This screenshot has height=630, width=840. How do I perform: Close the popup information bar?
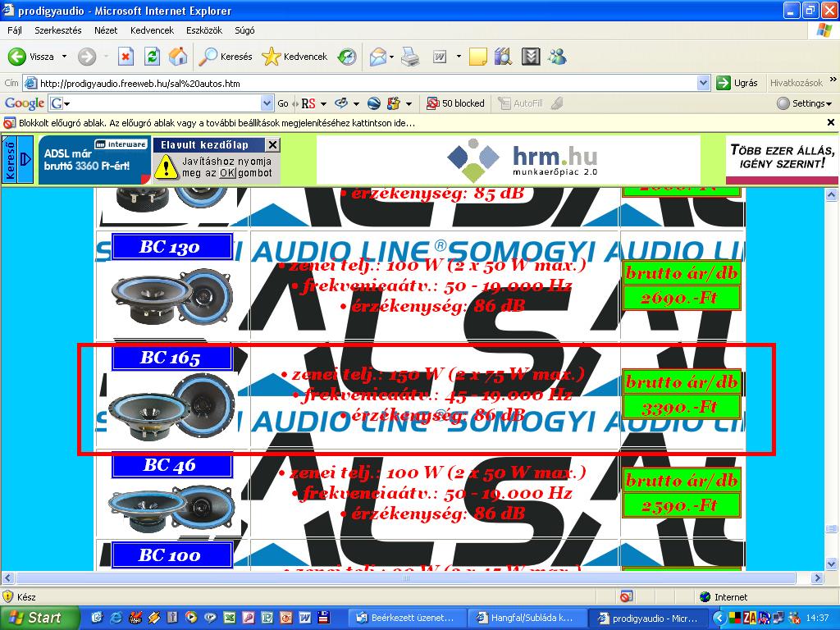click(831, 123)
